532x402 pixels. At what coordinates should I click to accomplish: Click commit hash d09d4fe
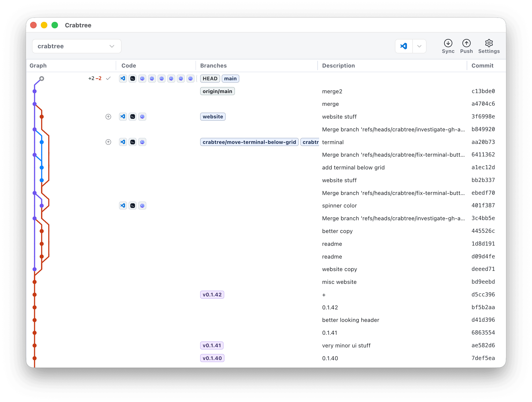483,256
